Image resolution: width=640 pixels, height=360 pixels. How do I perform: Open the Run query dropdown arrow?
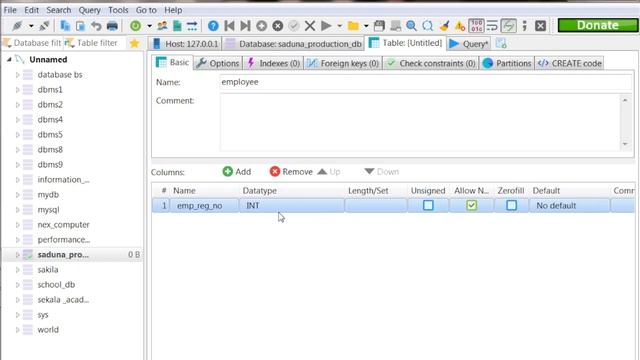click(x=339, y=26)
